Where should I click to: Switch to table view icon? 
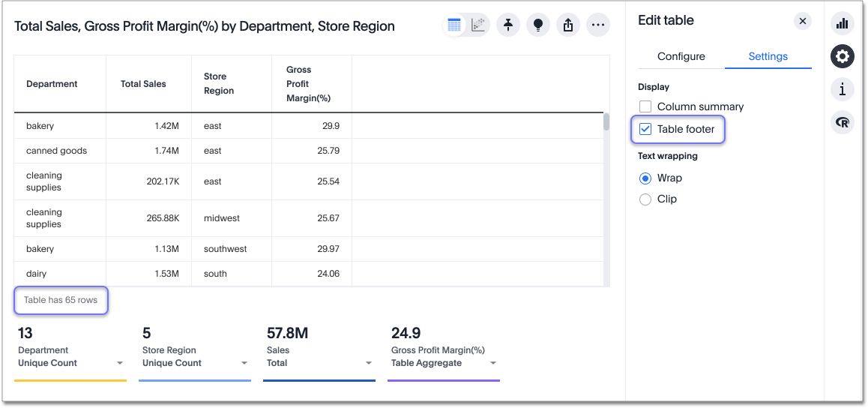(x=454, y=25)
